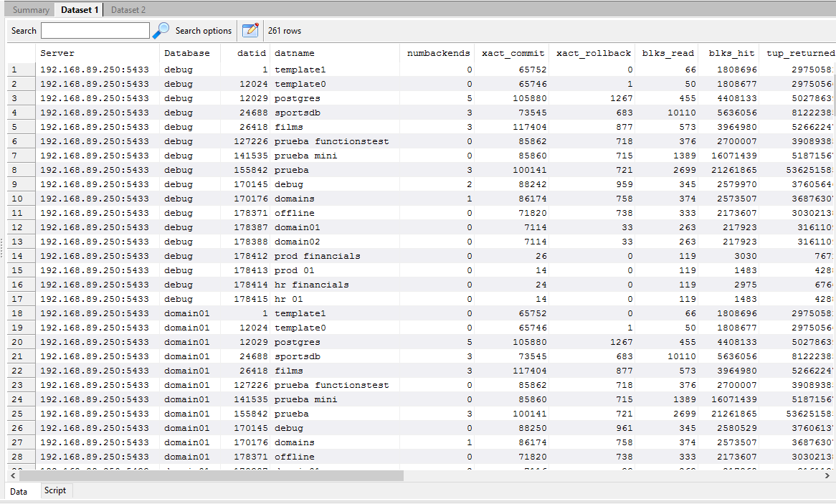
Task: Focus the Search text field
Action: tap(95, 31)
